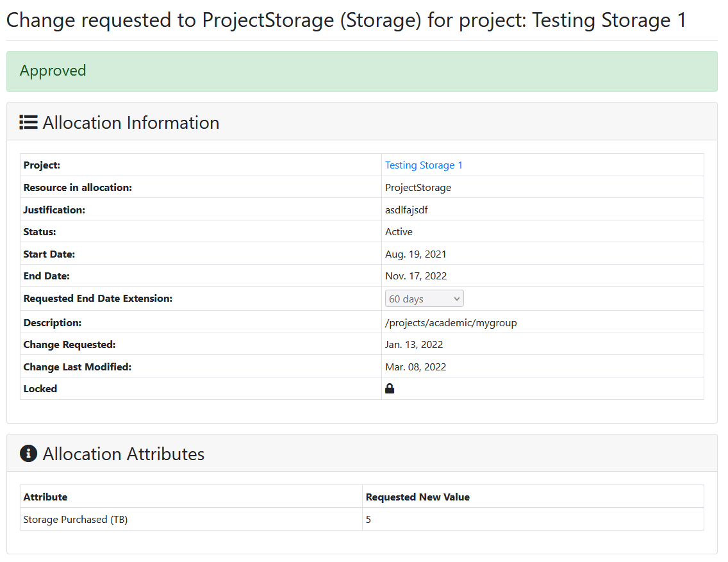
Task: Click the Resource in allocation: label
Action: click(x=78, y=188)
